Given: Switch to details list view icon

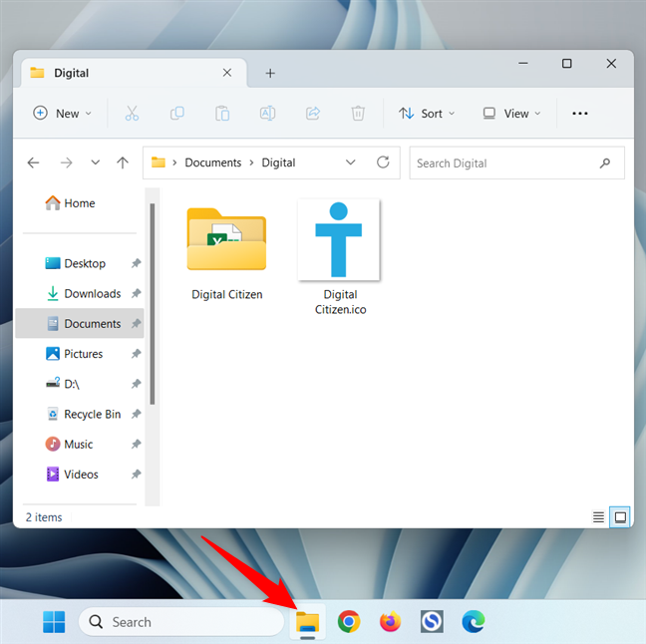Looking at the screenshot, I should coord(598,516).
